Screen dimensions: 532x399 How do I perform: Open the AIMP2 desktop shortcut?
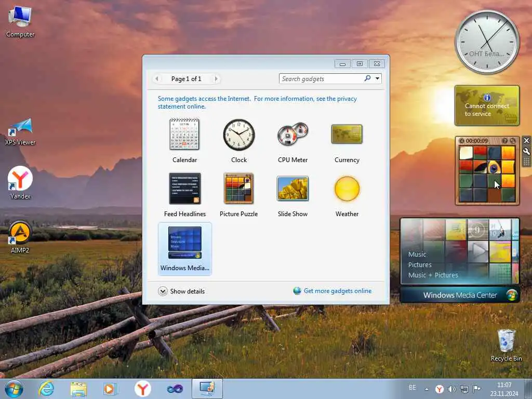(20, 237)
